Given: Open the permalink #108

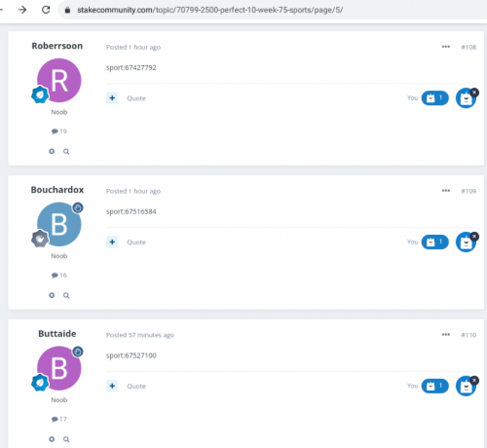Looking at the screenshot, I should coord(468,47).
